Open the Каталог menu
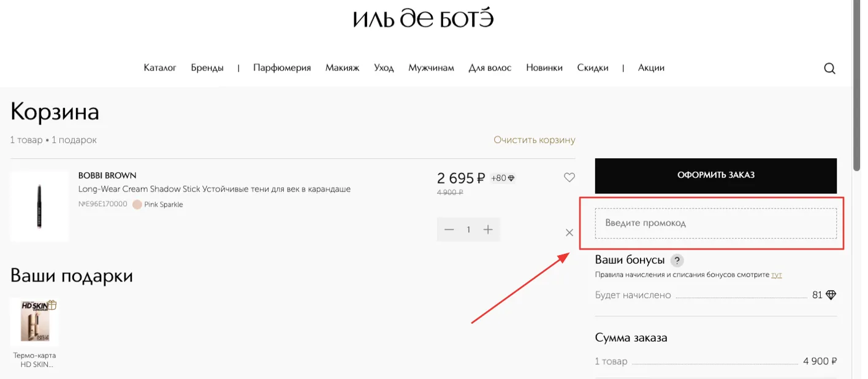 (160, 67)
